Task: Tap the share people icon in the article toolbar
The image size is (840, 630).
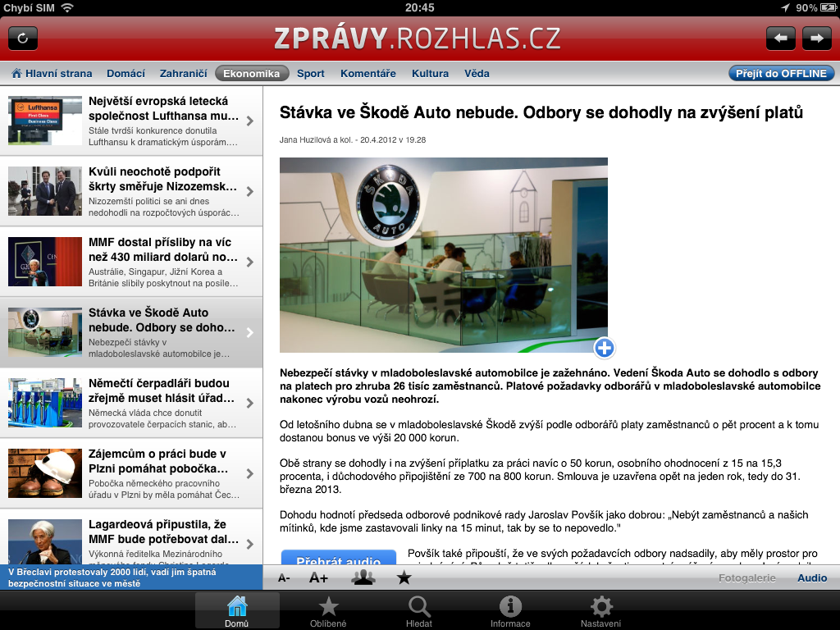Action: (363, 577)
